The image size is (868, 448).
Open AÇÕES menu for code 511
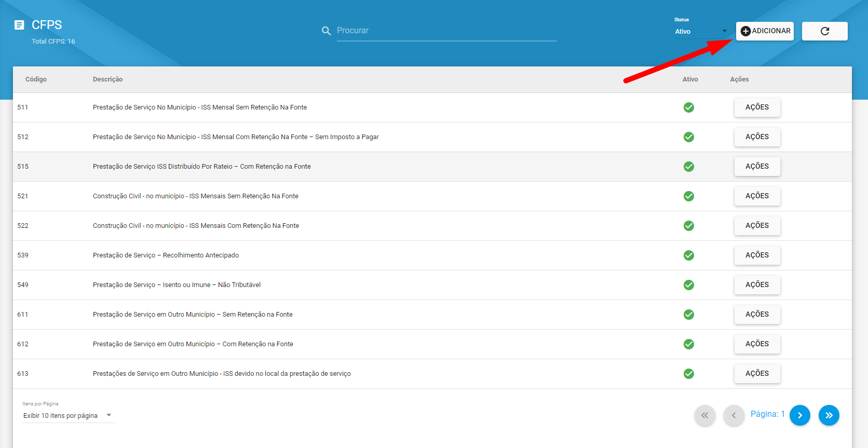click(x=757, y=107)
